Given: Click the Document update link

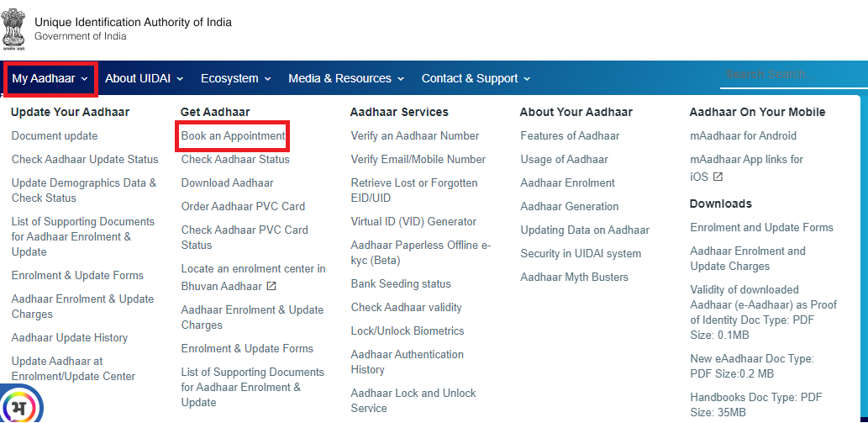Looking at the screenshot, I should click(x=55, y=136).
